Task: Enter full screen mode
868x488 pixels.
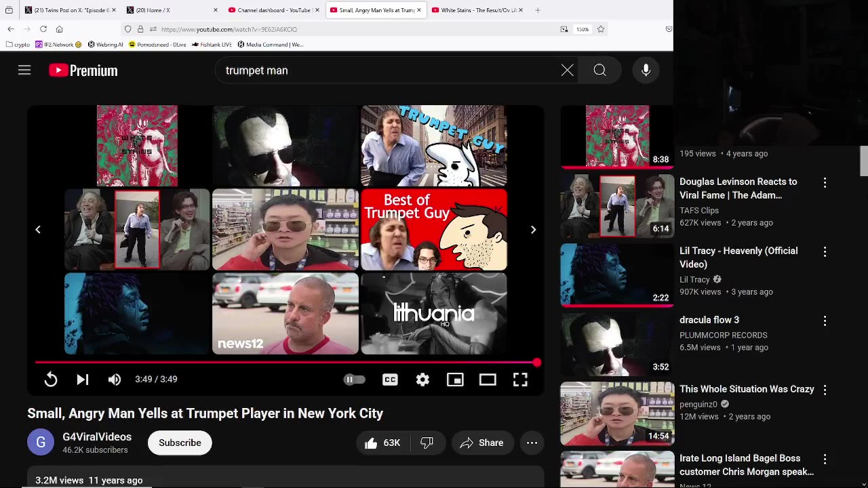Action: (520, 380)
